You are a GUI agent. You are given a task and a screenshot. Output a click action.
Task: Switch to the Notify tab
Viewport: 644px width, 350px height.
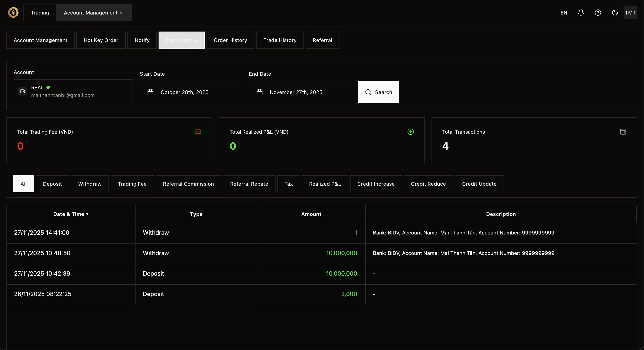[142, 40]
